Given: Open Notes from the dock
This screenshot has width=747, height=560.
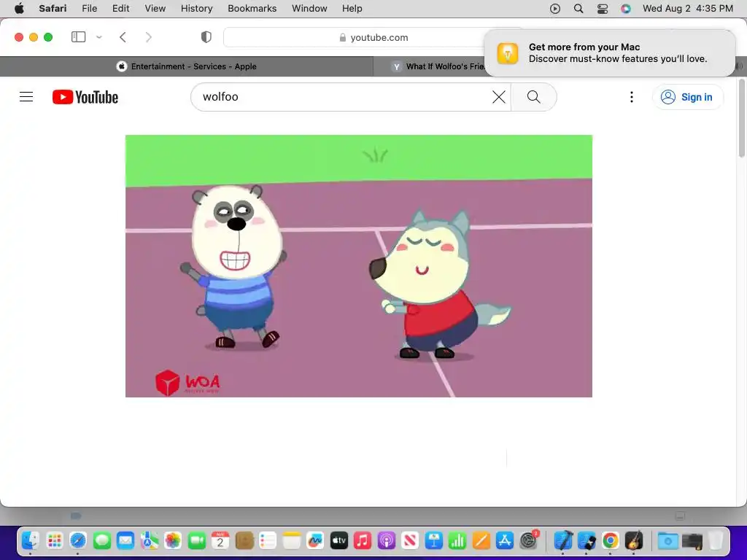Looking at the screenshot, I should pos(292,540).
